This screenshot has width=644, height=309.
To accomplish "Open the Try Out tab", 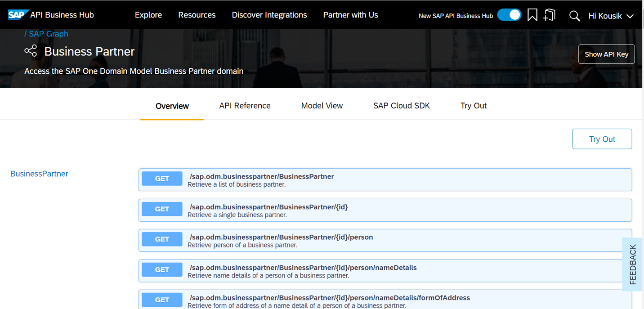I will [474, 106].
